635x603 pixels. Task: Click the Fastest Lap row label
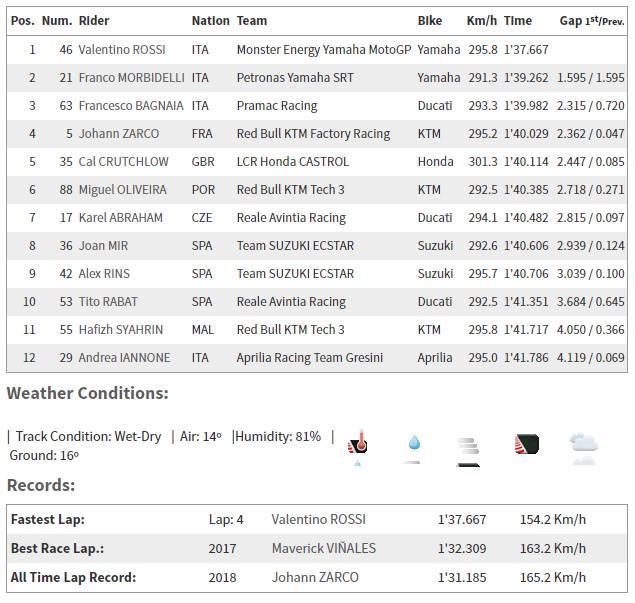tap(47, 519)
